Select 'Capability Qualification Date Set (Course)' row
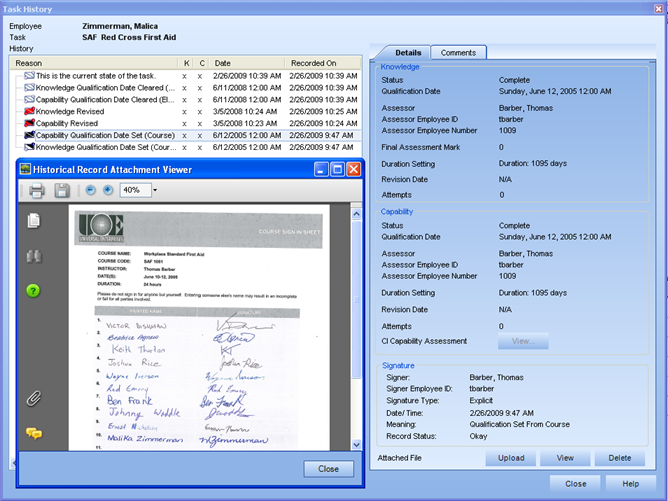Screen dimensions: 668x501 pos(186,135)
